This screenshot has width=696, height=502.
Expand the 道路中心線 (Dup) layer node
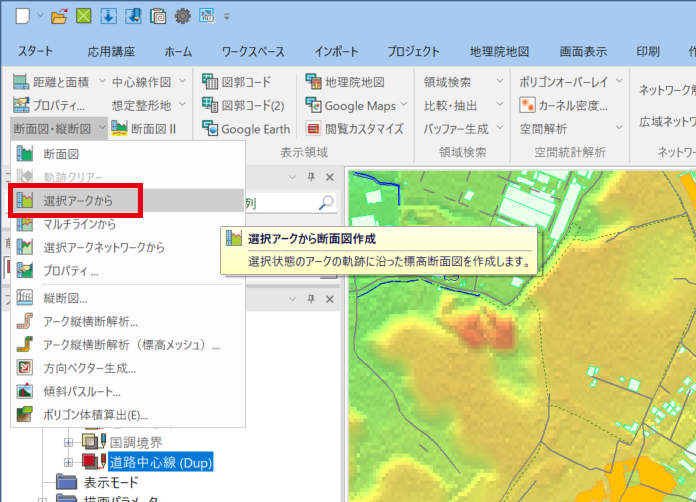[69, 463]
